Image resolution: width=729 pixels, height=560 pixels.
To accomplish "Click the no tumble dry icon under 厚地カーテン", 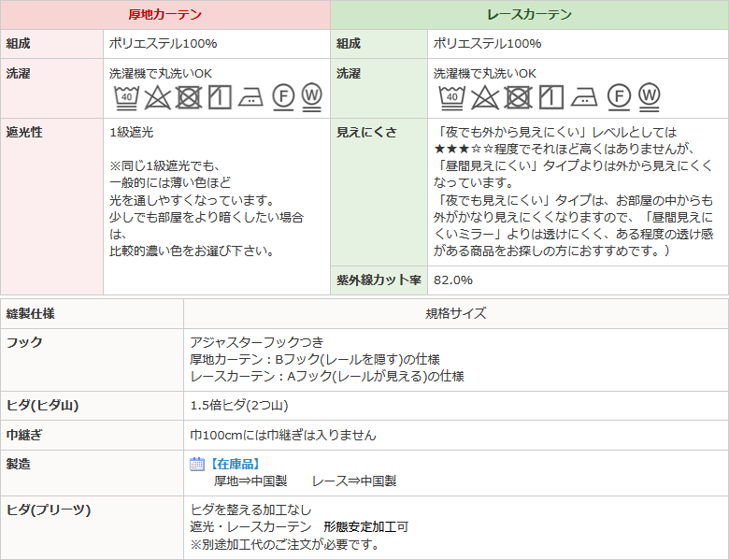I will [x=189, y=96].
